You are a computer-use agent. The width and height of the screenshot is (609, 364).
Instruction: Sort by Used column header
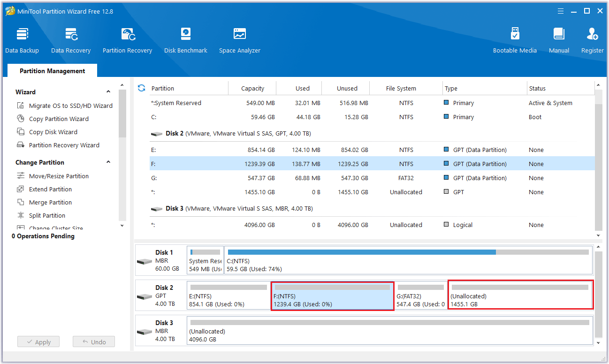pyautogui.click(x=303, y=88)
